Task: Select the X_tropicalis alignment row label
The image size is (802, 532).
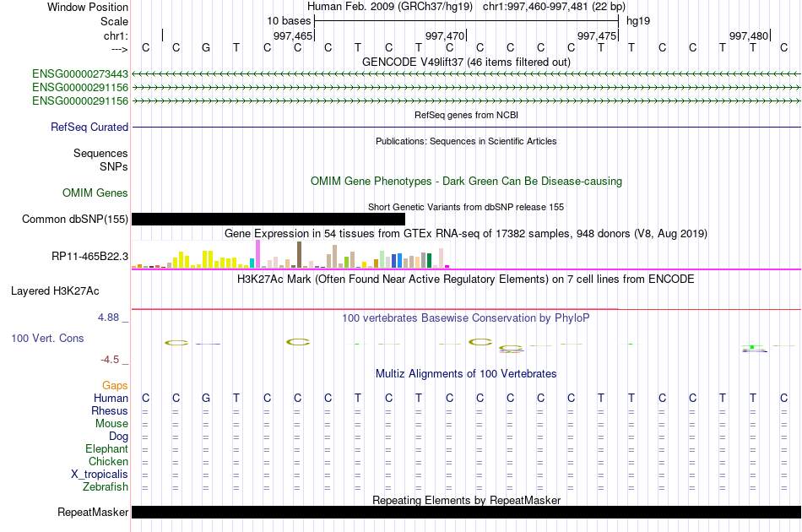Action: point(100,475)
